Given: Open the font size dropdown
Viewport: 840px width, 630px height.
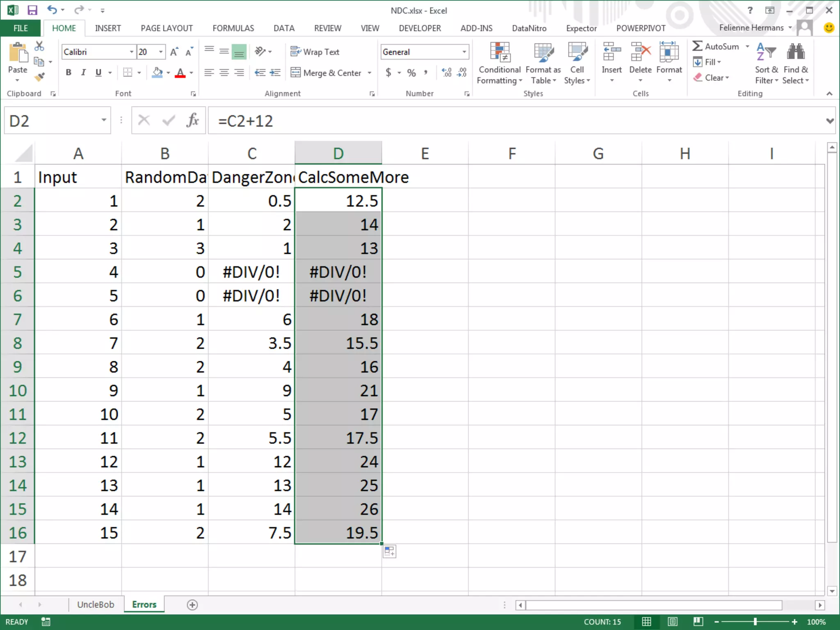Looking at the screenshot, I should (161, 52).
